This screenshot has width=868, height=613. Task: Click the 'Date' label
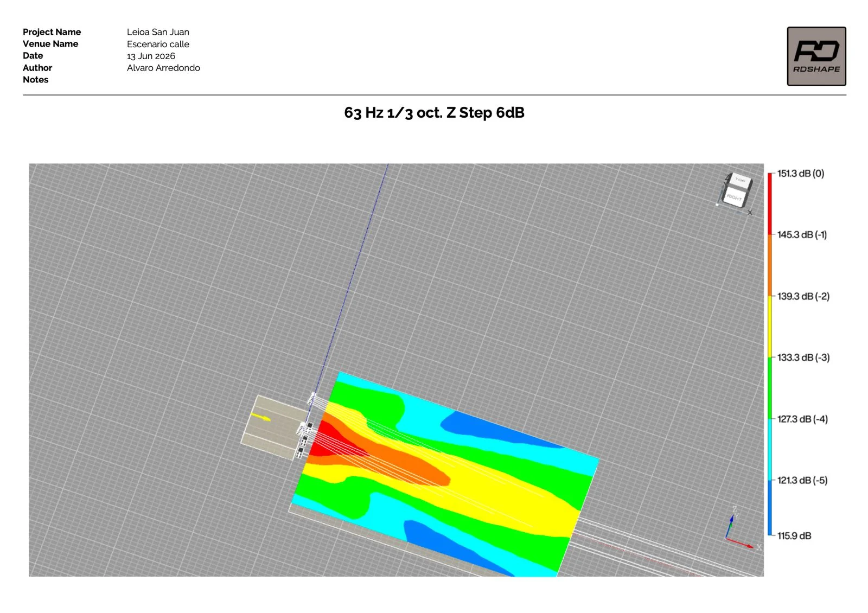pyautogui.click(x=33, y=56)
